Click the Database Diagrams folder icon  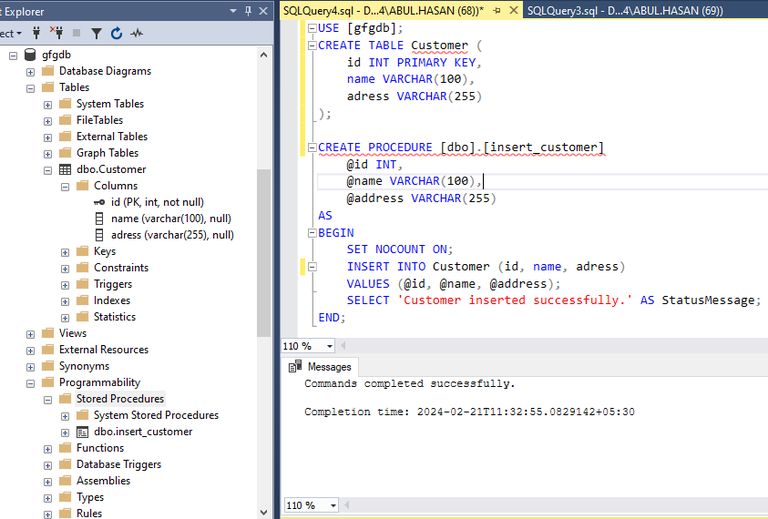[48, 71]
